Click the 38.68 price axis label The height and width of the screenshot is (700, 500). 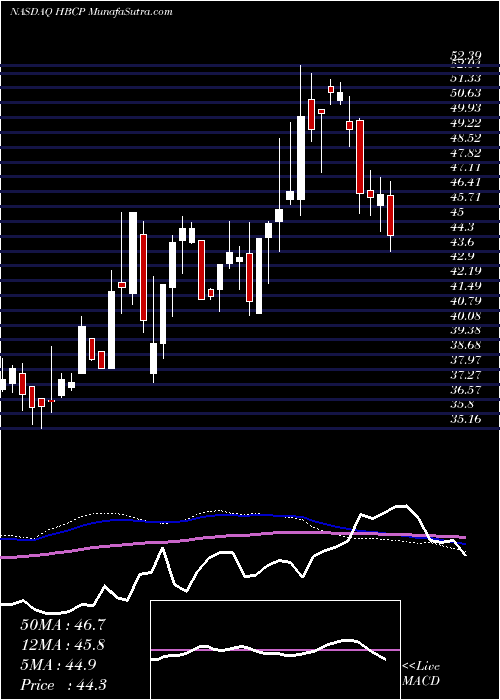[x=466, y=345]
